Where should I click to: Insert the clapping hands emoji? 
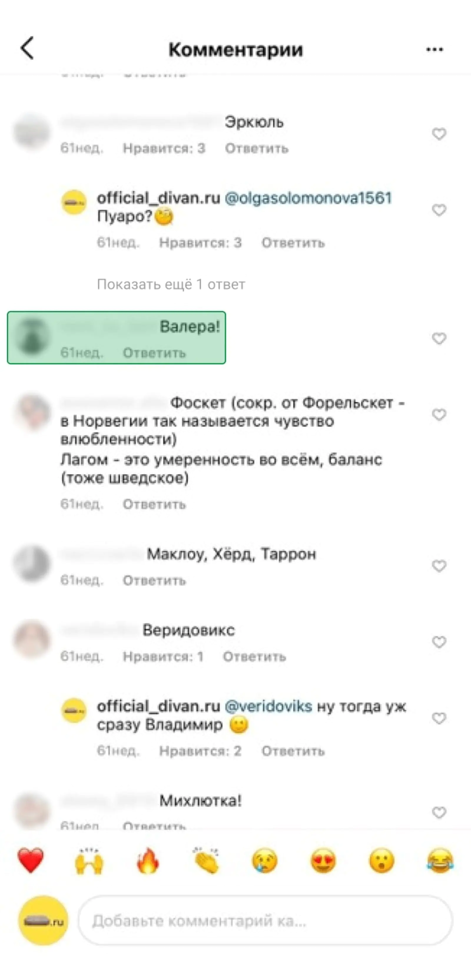point(206,860)
